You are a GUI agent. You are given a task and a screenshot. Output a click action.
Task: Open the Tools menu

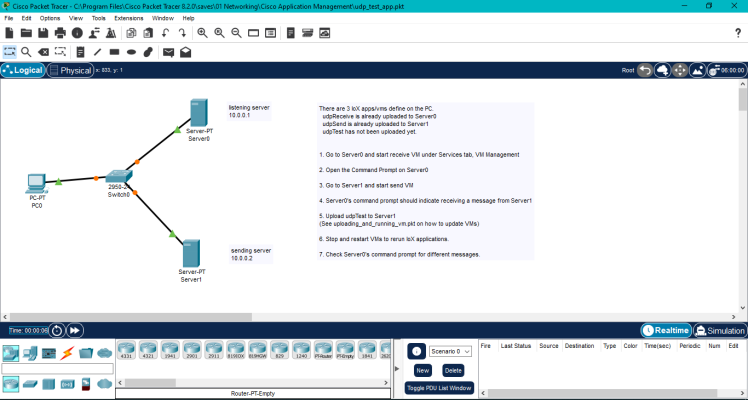(x=98, y=18)
